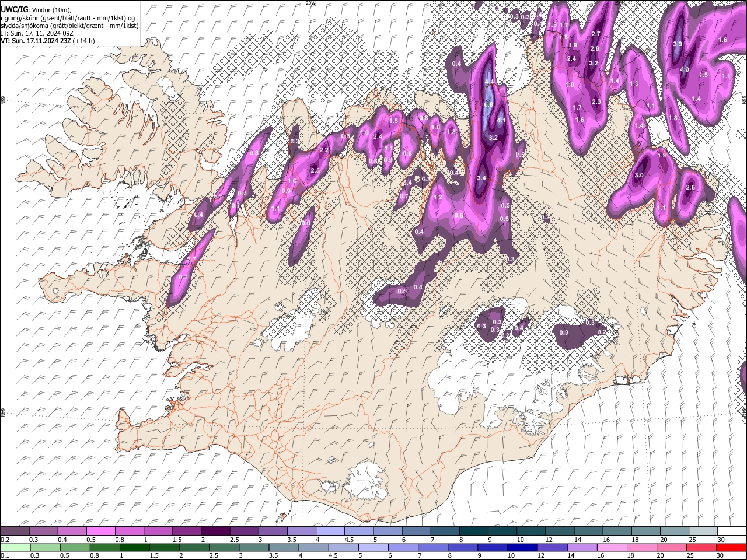747x560 pixels.
Task: Click the 'VT: Sun. 17.11.2024 23Z (+14 h)' line
Action: click(48, 41)
